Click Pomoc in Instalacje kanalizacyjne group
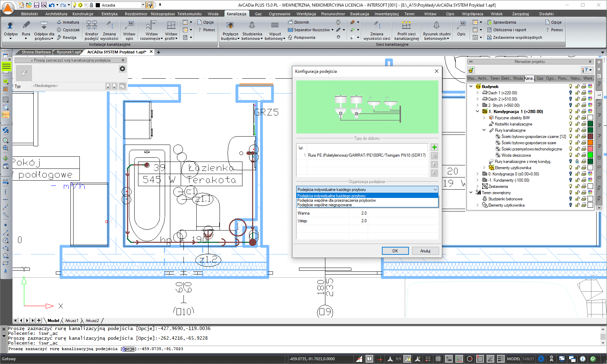This screenshot has height=364, width=607. 206,30
